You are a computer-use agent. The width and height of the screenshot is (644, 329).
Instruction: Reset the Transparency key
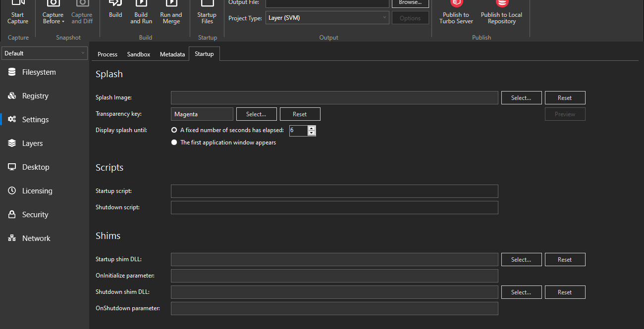coord(300,114)
